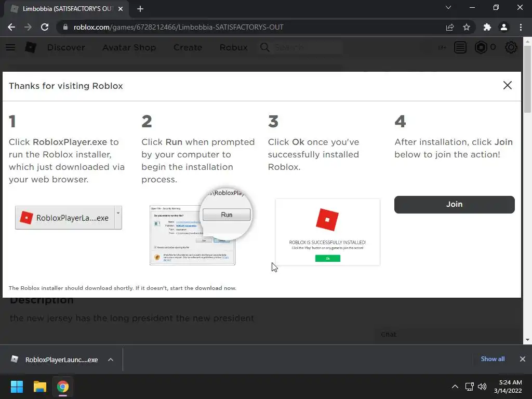Screen dimensions: 532x399
Task: Click the scrollbar down arrow
Action: tap(527, 340)
